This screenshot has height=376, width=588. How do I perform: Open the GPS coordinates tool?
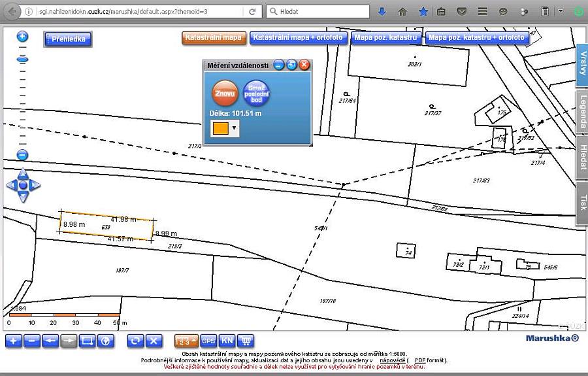coord(208,341)
